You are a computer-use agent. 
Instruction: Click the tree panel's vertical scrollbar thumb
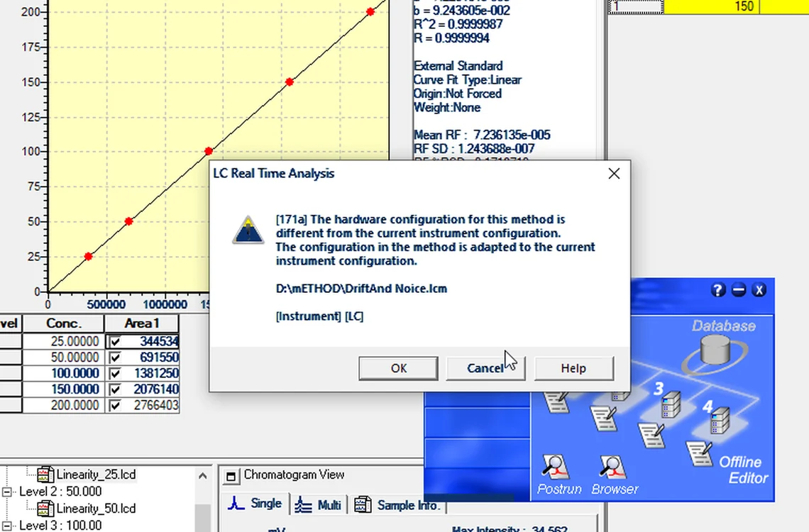(x=203, y=518)
